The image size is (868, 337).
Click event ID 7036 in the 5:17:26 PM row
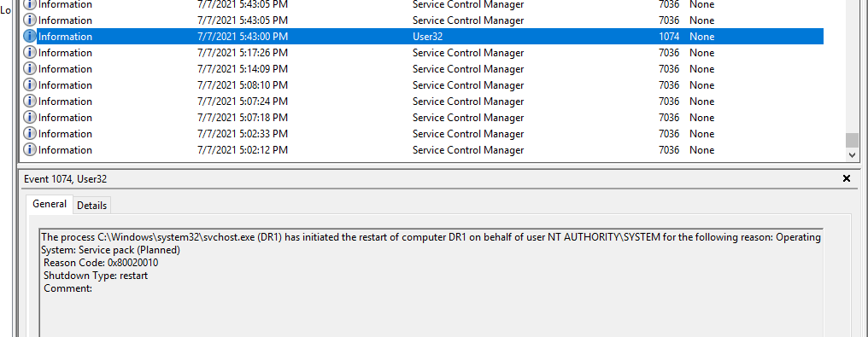click(x=669, y=53)
